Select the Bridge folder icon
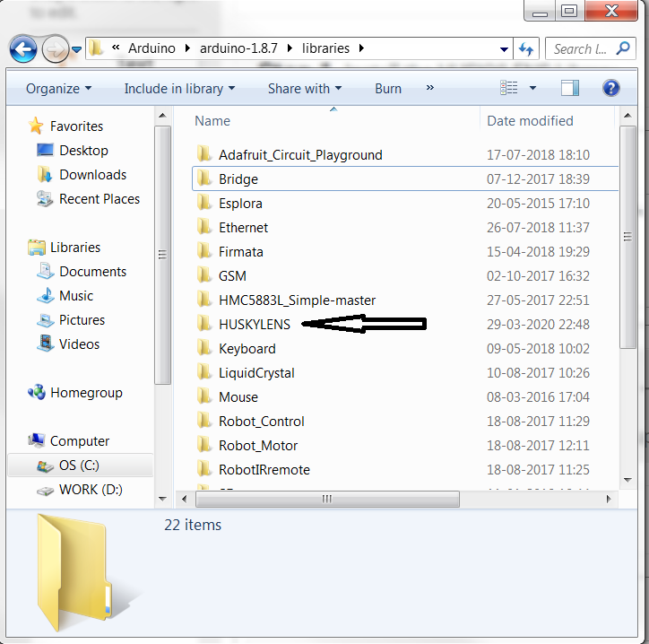Screen dimensions: 649x644 [x=203, y=178]
